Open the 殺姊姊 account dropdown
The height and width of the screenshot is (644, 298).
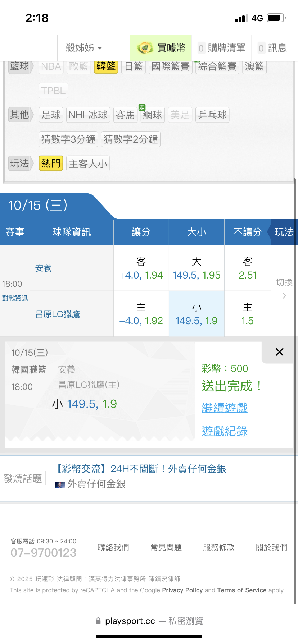coord(84,48)
